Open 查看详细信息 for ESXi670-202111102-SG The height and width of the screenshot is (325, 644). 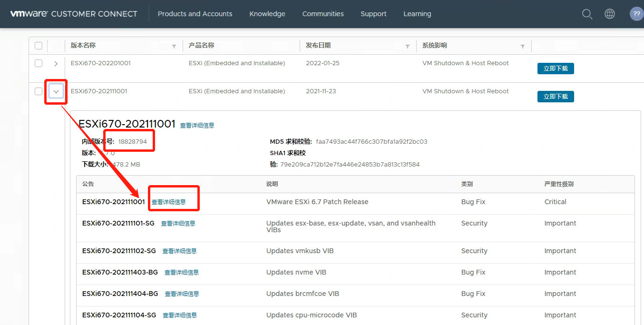[179, 251]
